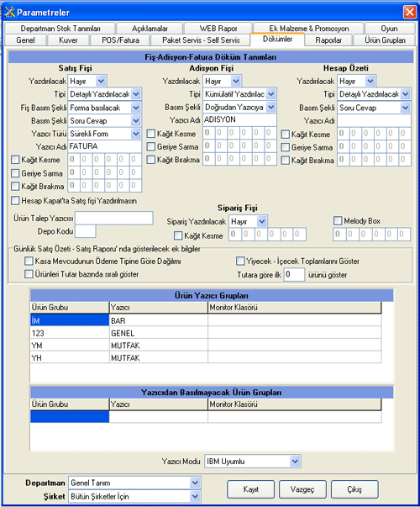Image resolution: width=420 pixels, height=507 pixels.
Task: Enable Sipariş Fişi Kağıt Kesme checkbox
Action: (x=178, y=235)
